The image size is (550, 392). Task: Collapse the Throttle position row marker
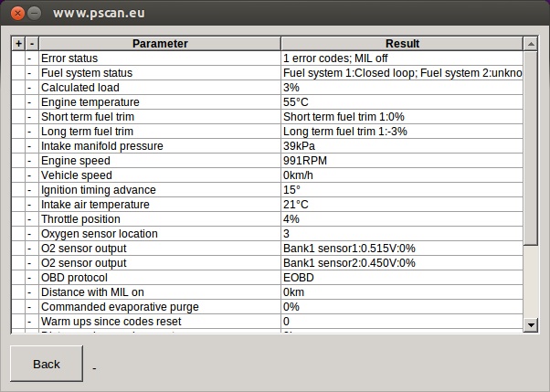click(32, 219)
